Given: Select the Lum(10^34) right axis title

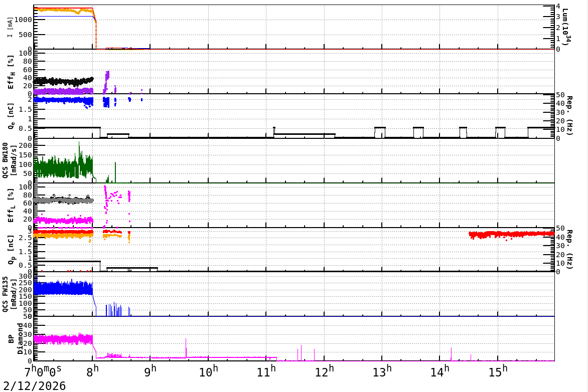Looking at the screenshot, I should click(x=567, y=27).
